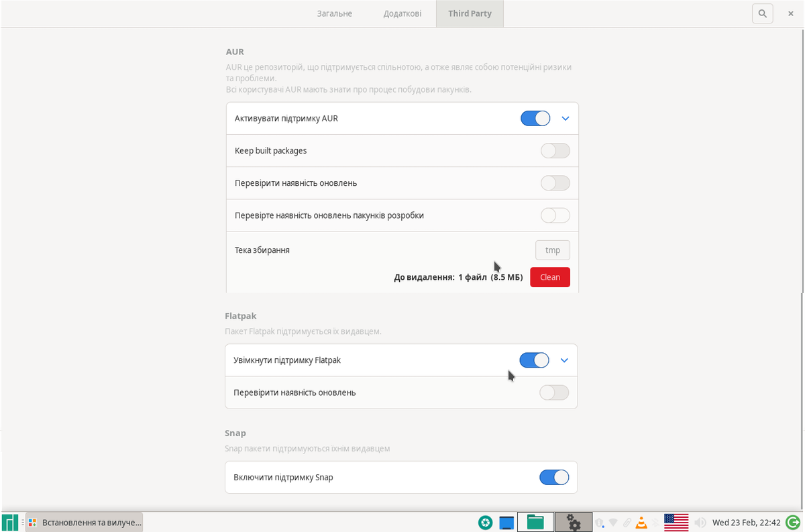805x532 pixels.
Task: Click the 'AUR' section heading
Action: [235, 52]
